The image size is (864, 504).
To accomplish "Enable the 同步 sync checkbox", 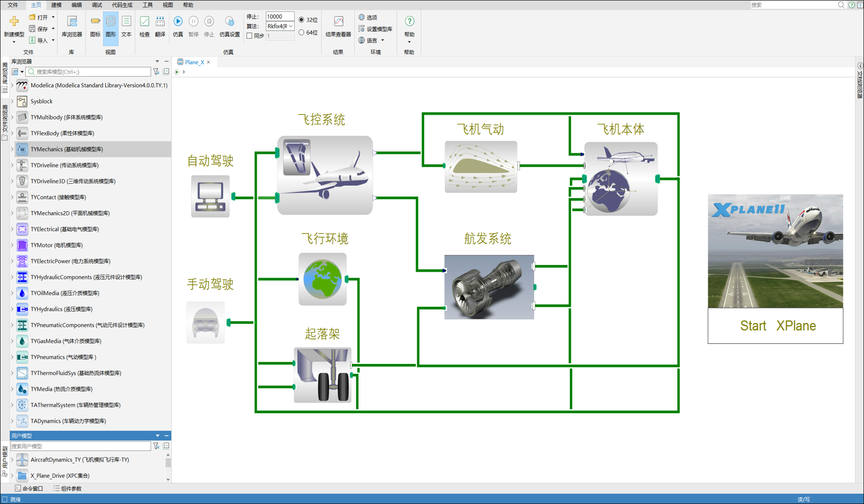I will click(x=250, y=36).
